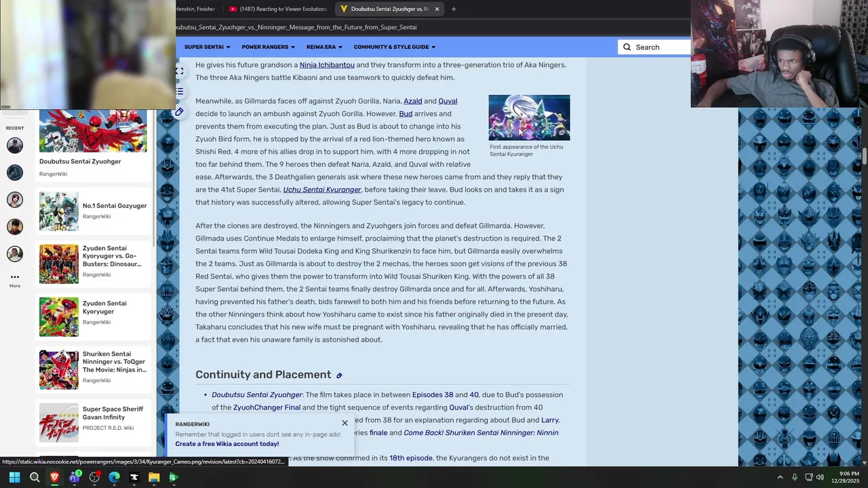This screenshot has width=868, height=488.
Task: Open the table of contents list icon
Action: click(x=179, y=91)
